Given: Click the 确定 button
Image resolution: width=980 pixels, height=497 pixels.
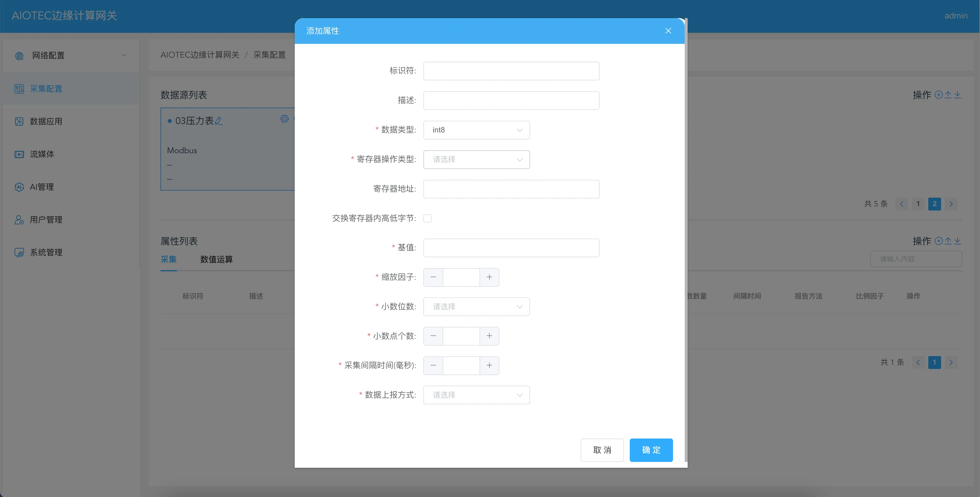Looking at the screenshot, I should pyautogui.click(x=651, y=450).
